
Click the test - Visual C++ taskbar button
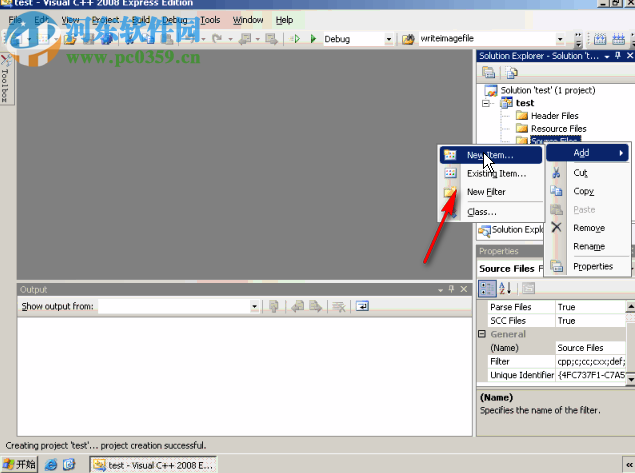click(x=153, y=465)
